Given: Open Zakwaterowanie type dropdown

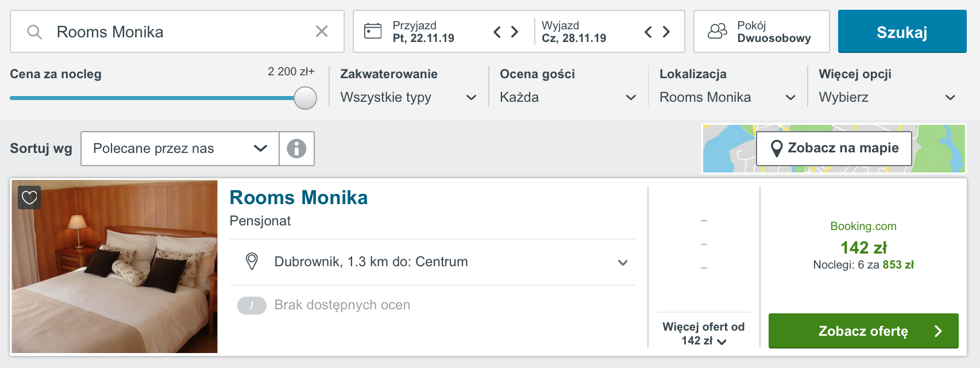Looking at the screenshot, I should pos(408,97).
